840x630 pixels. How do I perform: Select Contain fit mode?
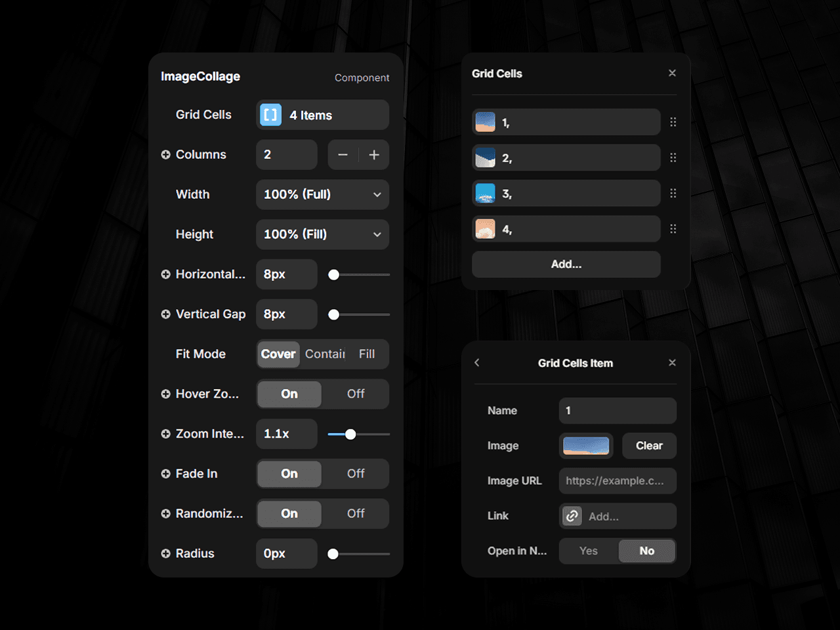point(325,354)
